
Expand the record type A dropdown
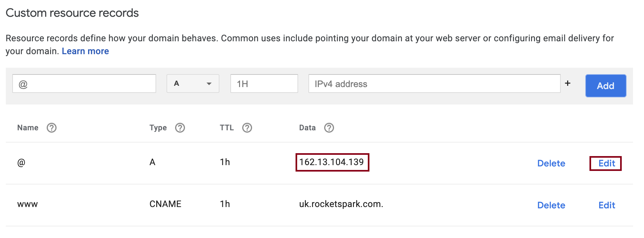tap(193, 84)
